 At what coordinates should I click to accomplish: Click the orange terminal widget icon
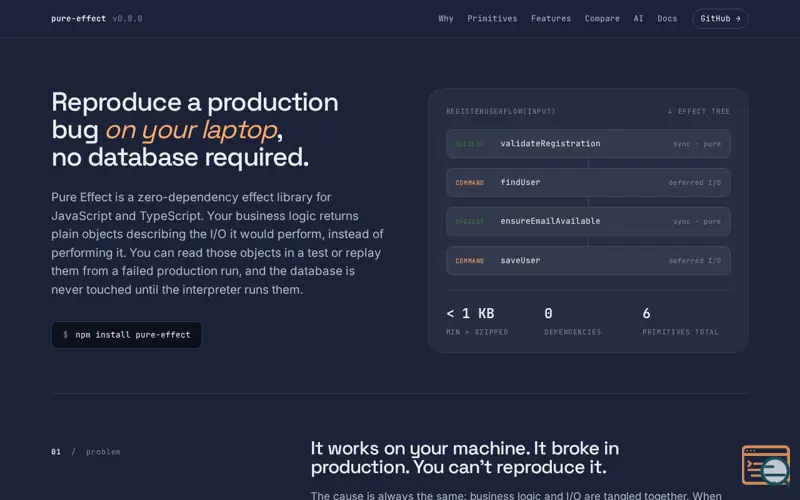click(x=765, y=465)
